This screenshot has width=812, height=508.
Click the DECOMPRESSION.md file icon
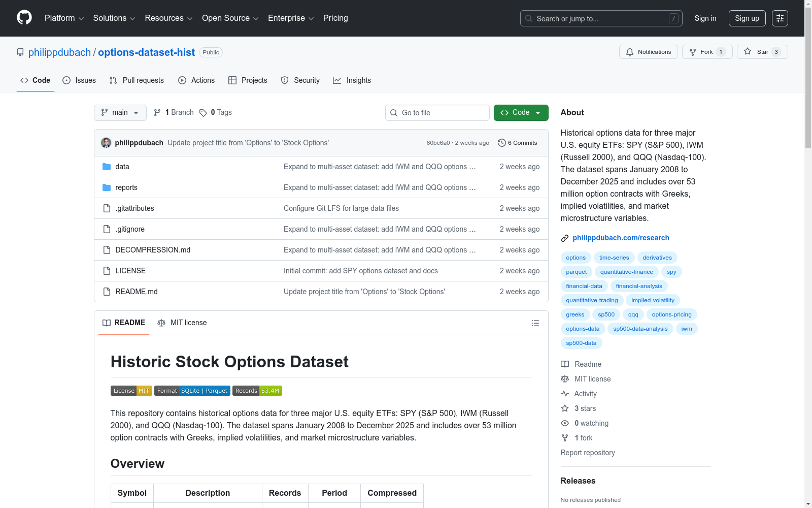coord(107,250)
